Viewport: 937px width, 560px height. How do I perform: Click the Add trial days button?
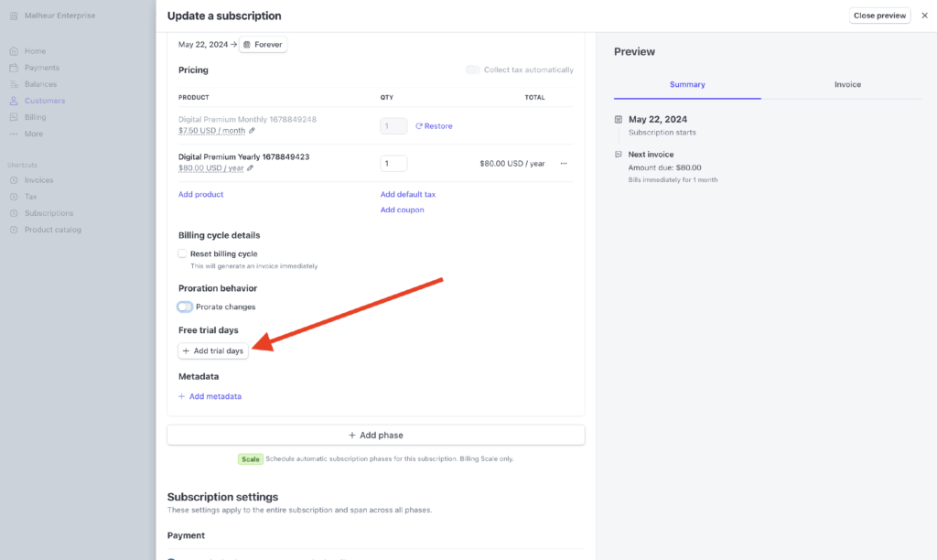click(x=213, y=350)
